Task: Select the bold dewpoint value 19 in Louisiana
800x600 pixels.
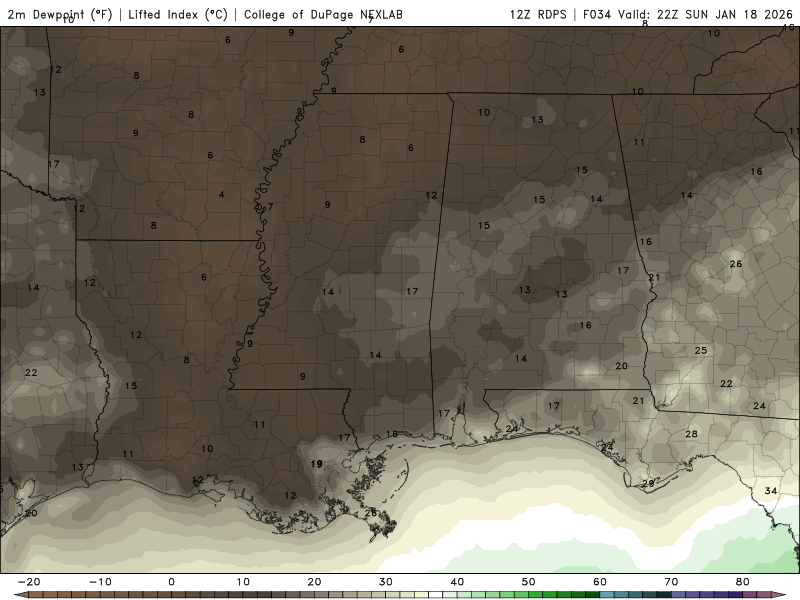Action: pyautogui.click(x=316, y=464)
